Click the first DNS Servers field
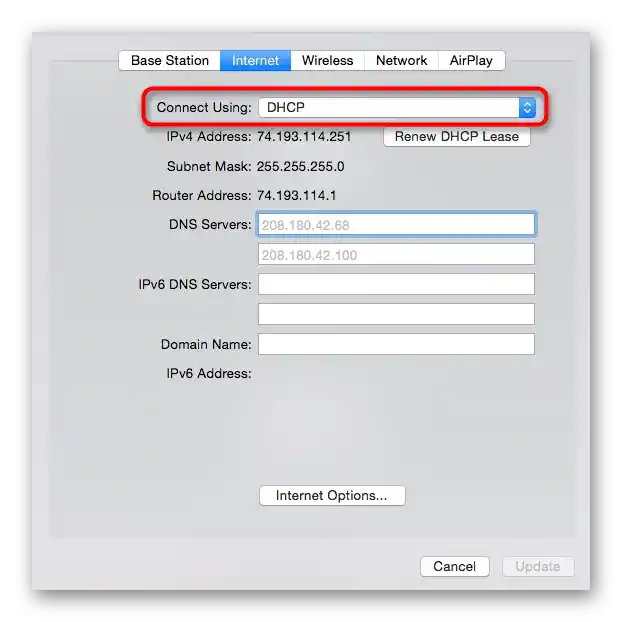The image size is (622, 622). tap(396, 225)
